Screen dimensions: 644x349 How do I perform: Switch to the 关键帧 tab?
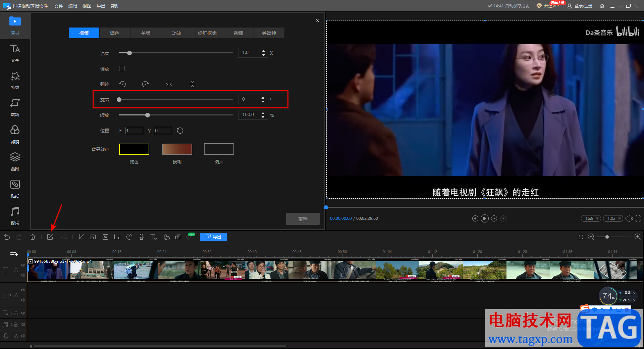click(269, 33)
